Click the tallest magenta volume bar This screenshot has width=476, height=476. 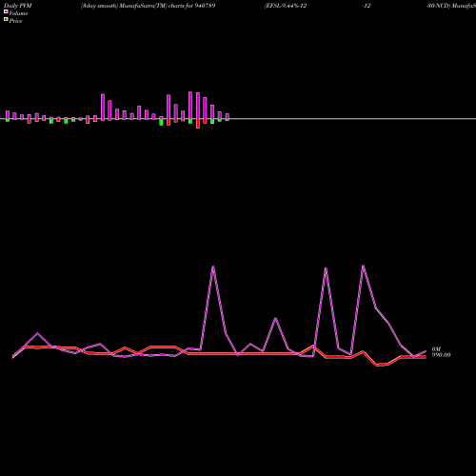[x=190, y=106]
